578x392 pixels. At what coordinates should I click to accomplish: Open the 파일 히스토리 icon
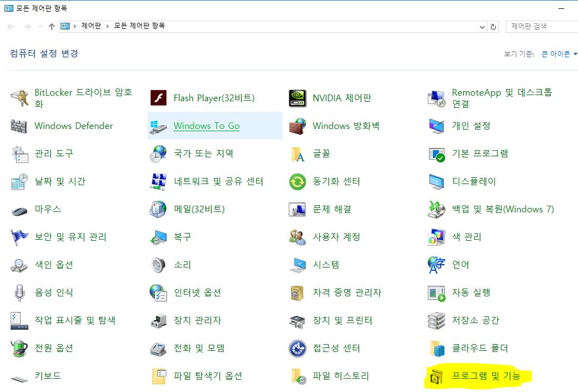(x=298, y=376)
